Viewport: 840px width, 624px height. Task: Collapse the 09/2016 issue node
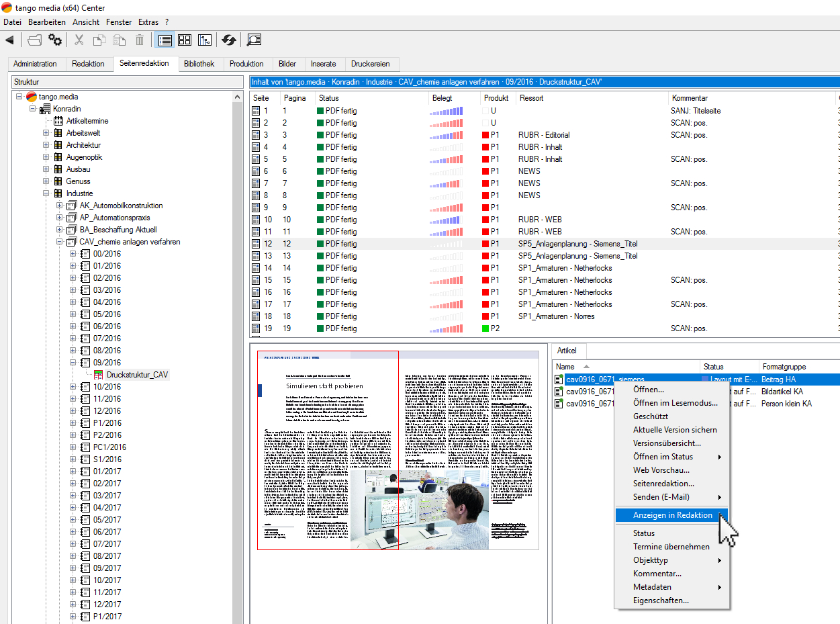[x=73, y=363]
